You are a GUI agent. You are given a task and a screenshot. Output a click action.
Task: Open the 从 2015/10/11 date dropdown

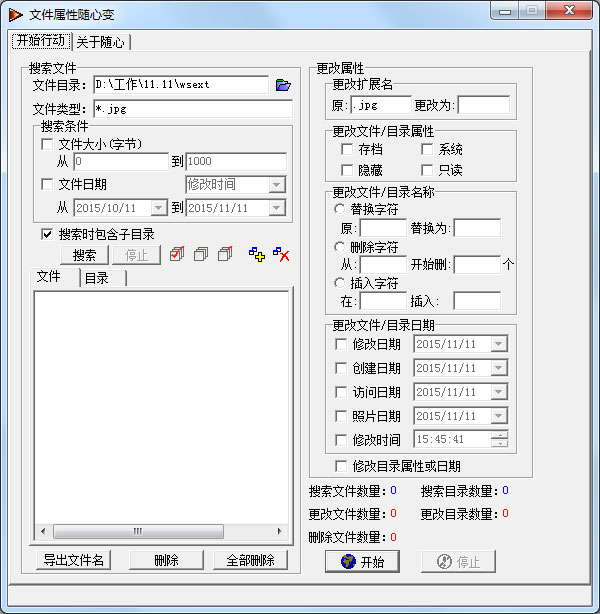click(159, 208)
